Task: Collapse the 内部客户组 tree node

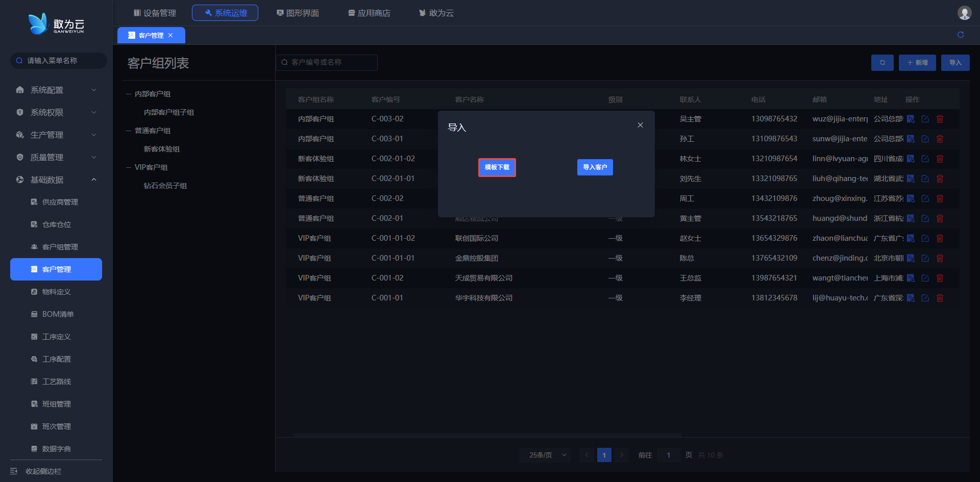Action: [129, 94]
